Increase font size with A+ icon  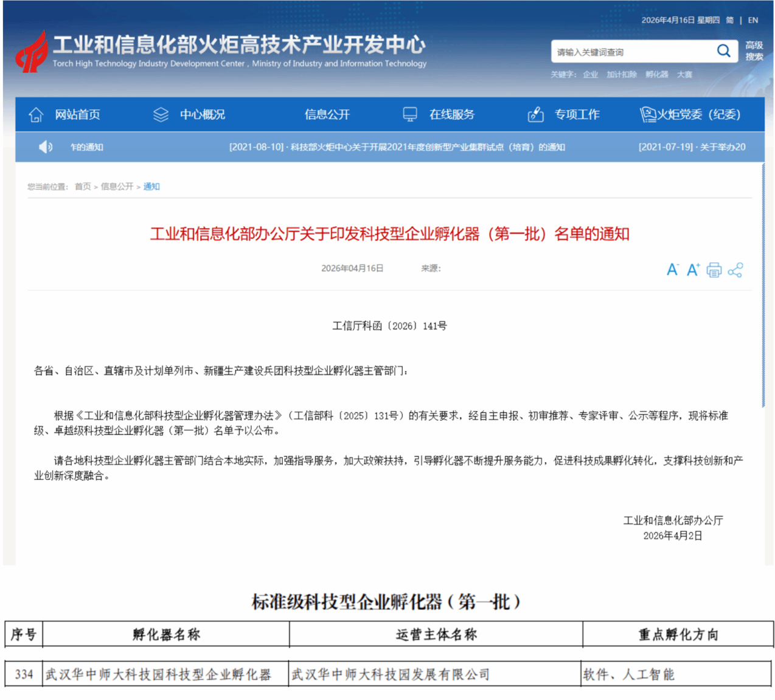pyautogui.click(x=693, y=270)
